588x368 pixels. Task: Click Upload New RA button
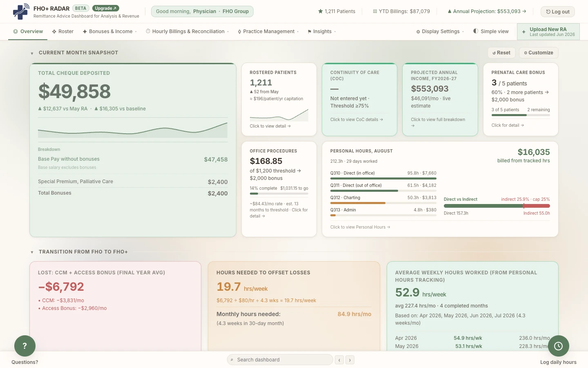(548, 31)
